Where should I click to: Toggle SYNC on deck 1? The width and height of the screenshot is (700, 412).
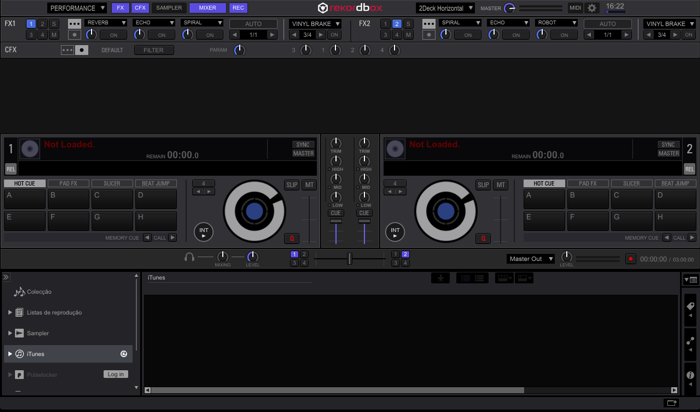pyautogui.click(x=303, y=145)
